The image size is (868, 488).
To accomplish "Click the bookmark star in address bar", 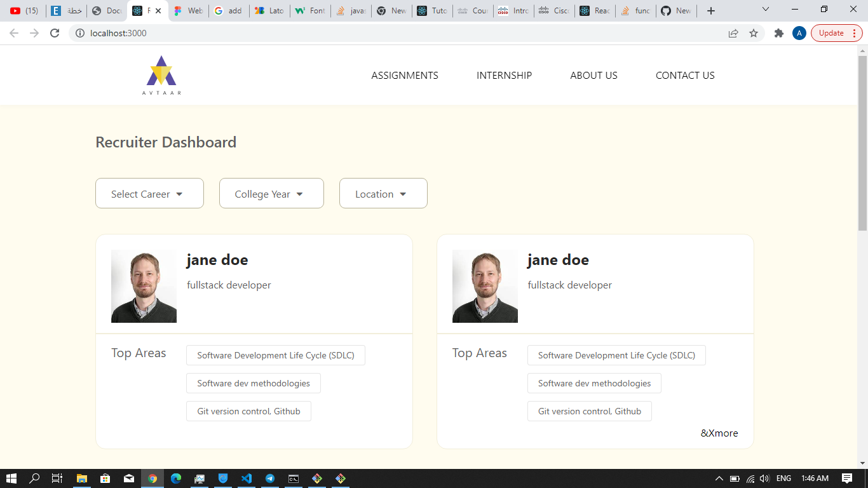I will tap(754, 32).
